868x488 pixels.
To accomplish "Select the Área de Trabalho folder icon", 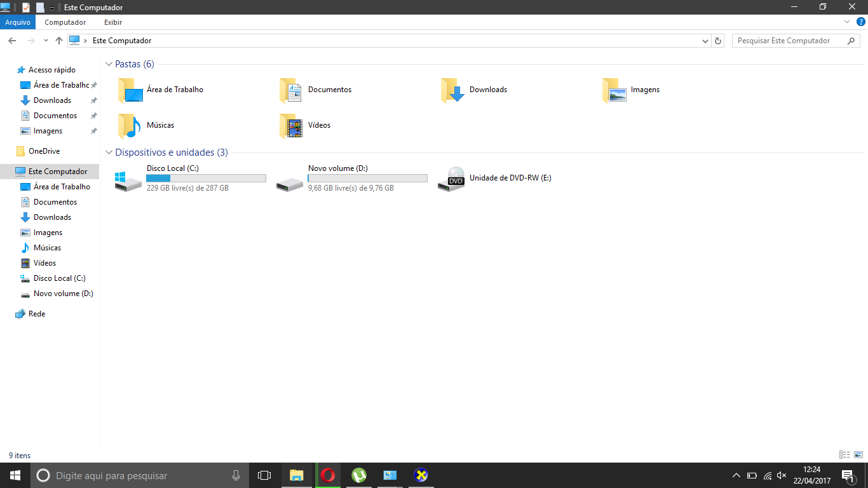I will pyautogui.click(x=130, y=90).
